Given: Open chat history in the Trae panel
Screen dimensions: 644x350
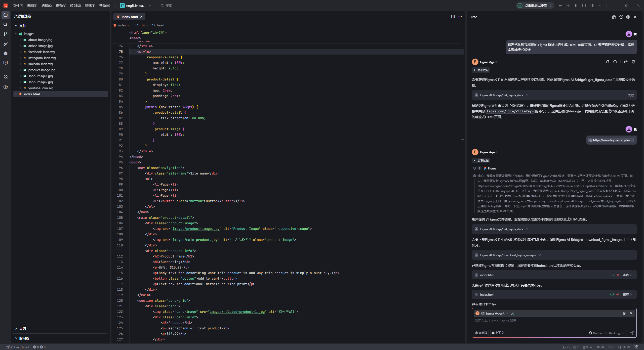Looking at the screenshot, I should pos(621,17).
